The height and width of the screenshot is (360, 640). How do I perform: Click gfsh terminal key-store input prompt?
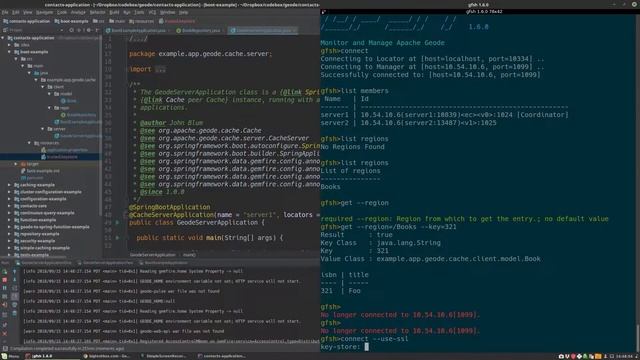[x=367, y=347]
